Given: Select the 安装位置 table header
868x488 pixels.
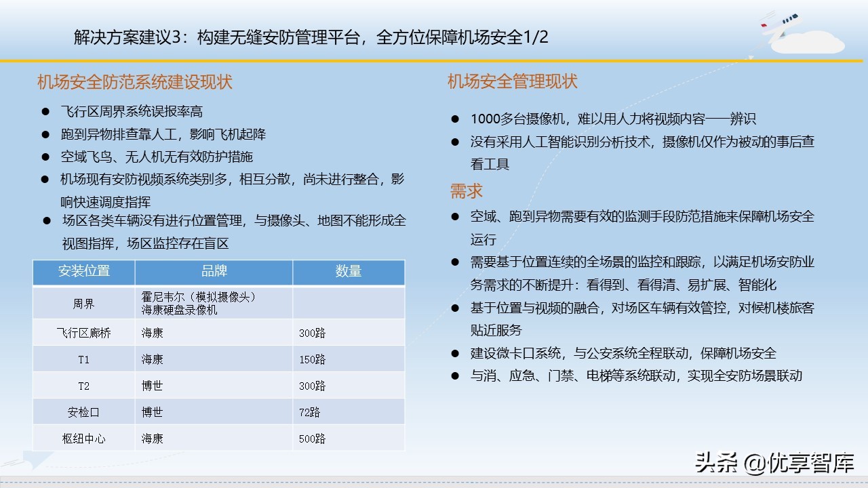Looking at the screenshot, I should [x=83, y=272].
